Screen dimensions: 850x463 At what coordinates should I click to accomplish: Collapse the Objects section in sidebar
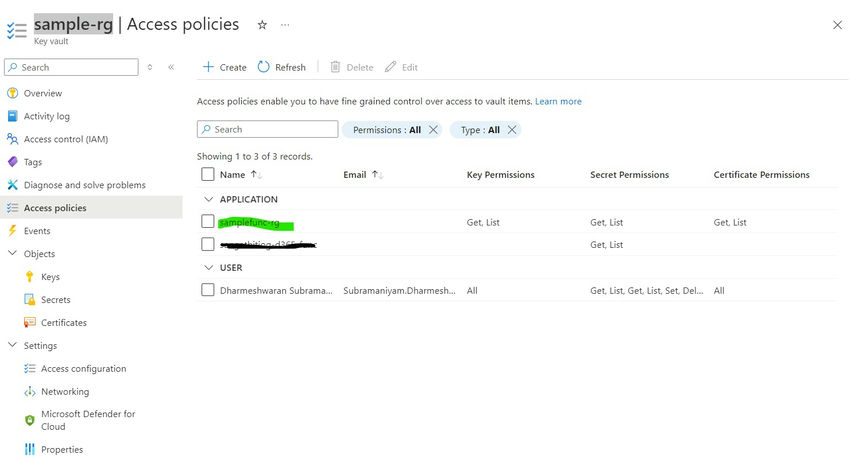[x=12, y=253]
